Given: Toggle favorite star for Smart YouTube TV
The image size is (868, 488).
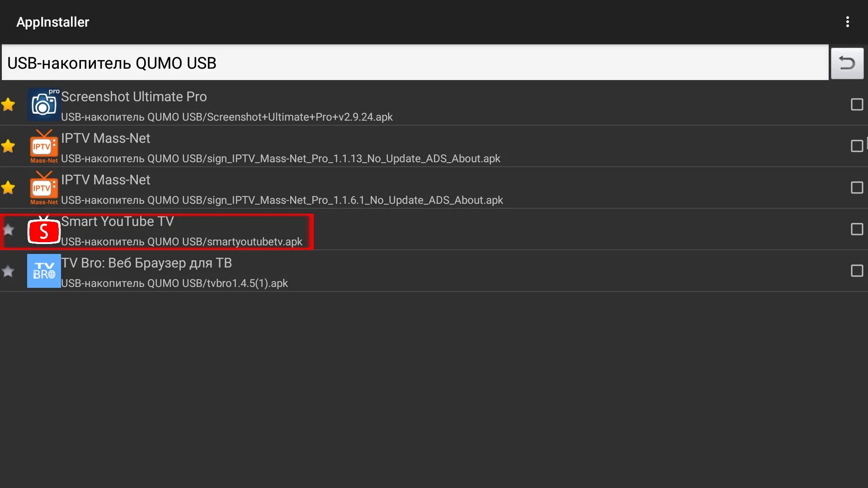Looking at the screenshot, I should pyautogui.click(x=8, y=230).
